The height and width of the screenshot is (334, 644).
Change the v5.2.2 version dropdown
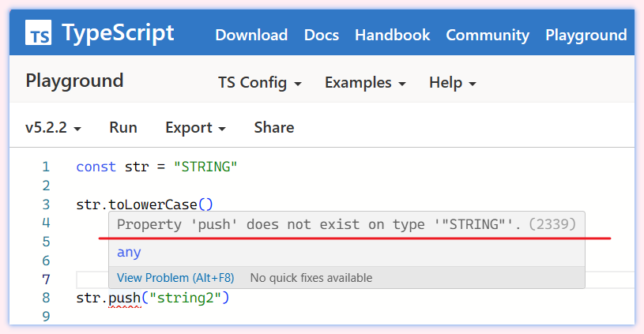53,127
